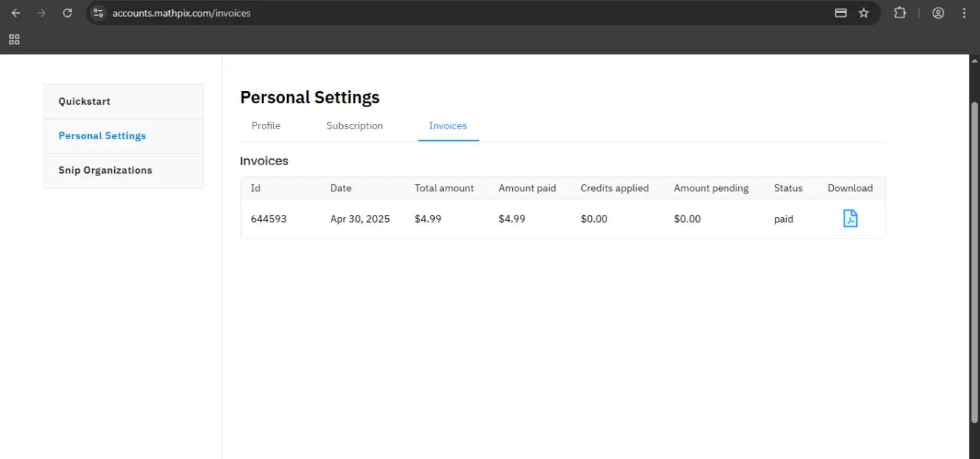The height and width of the screenshot is (459, 980).
Task: Click the browser back arrow
Action: coord(15,13)
